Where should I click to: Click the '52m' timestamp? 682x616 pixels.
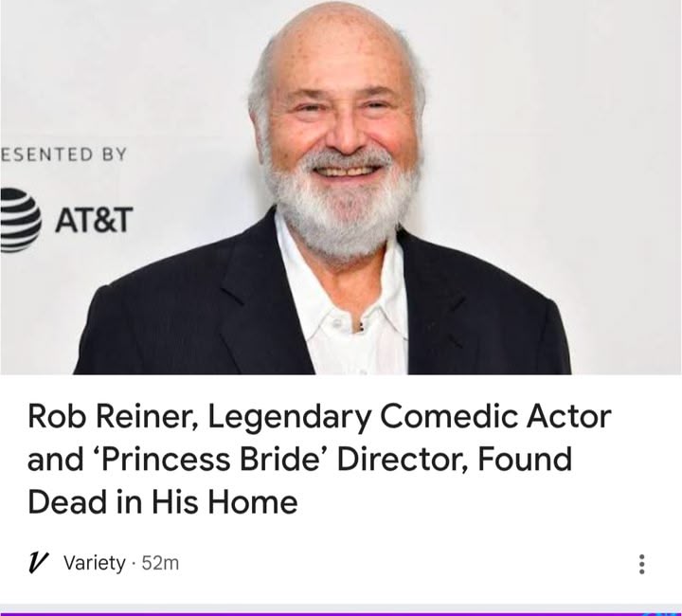[x=159, y=563]
